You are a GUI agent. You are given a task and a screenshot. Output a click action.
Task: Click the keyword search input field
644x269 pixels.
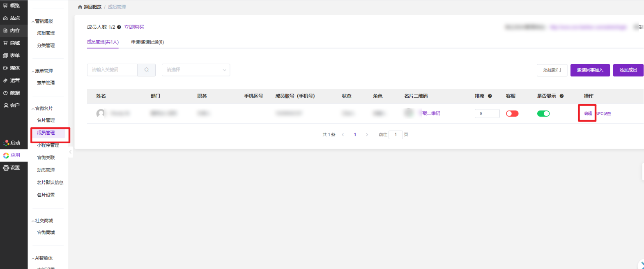(112, 70)
